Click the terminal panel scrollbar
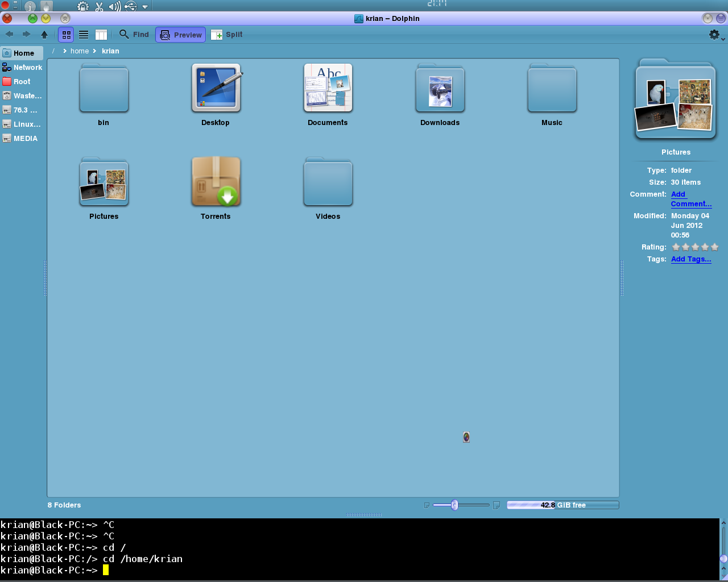This screenshot has width=728, height=582. [723, 549]
